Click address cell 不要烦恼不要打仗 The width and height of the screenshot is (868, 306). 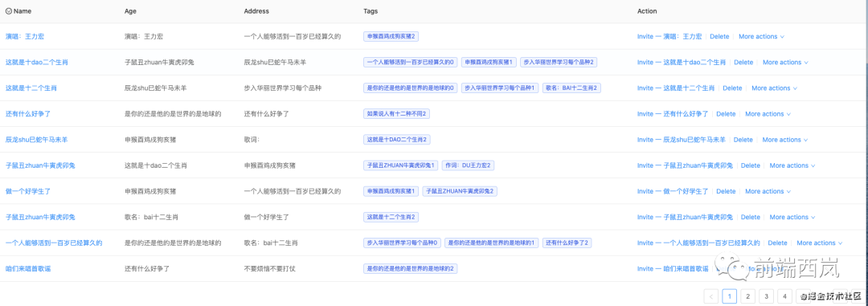tap(269, 268)
